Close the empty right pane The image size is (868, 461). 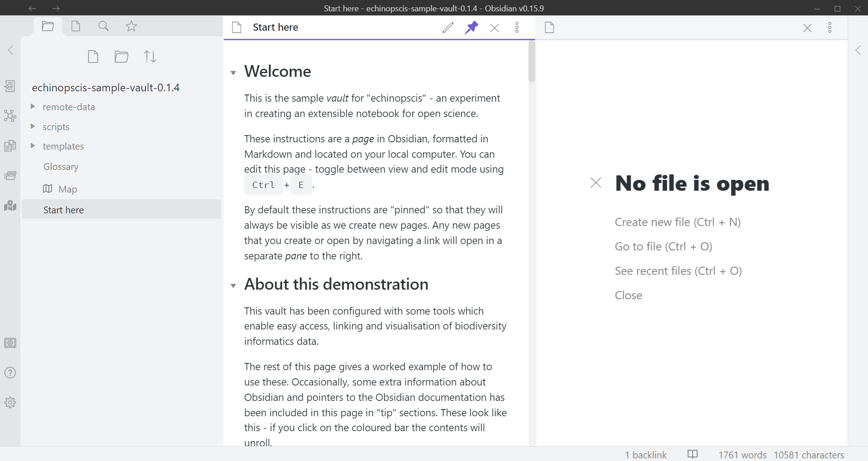tap(807, 28)
